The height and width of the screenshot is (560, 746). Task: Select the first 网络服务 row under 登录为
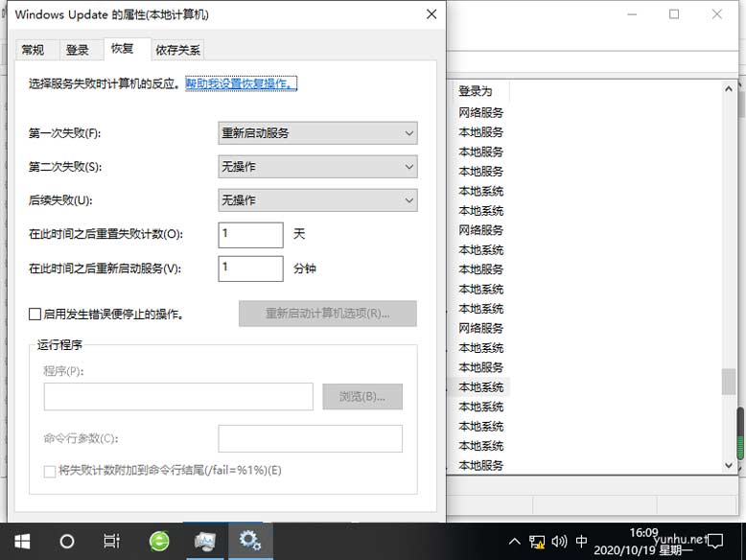480,113
